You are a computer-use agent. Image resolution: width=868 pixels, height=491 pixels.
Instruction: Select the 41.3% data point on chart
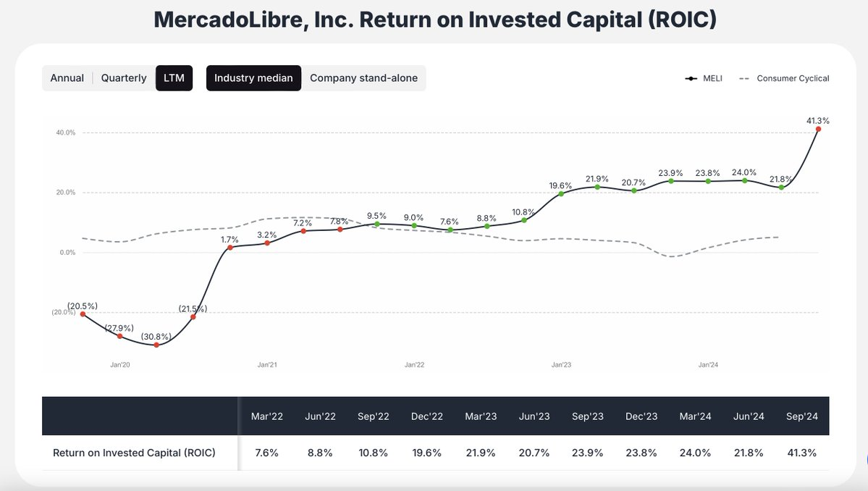(820, 130)
